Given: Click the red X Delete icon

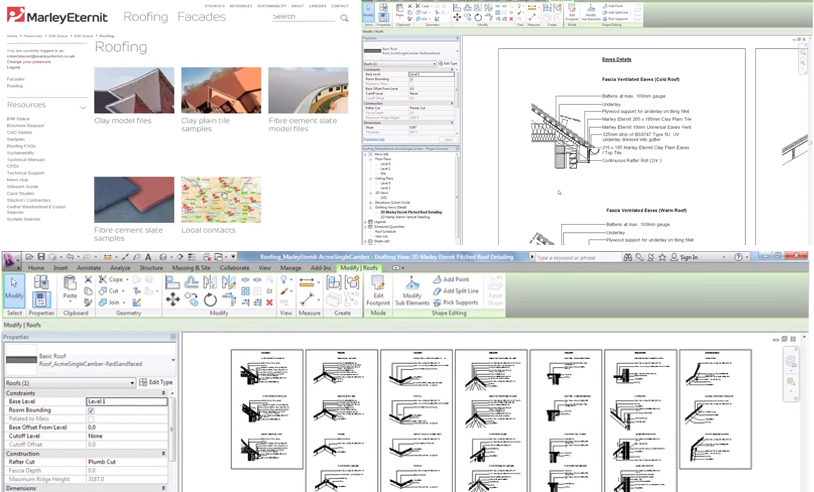Looking at the screenshot, I should [269, 302].
